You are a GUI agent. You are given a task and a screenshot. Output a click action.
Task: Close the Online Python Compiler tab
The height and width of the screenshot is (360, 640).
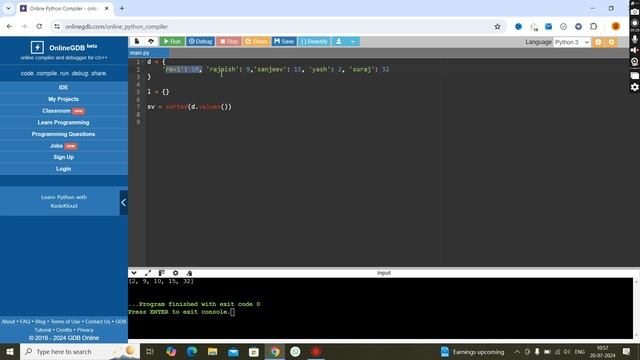tap(107, 8)
